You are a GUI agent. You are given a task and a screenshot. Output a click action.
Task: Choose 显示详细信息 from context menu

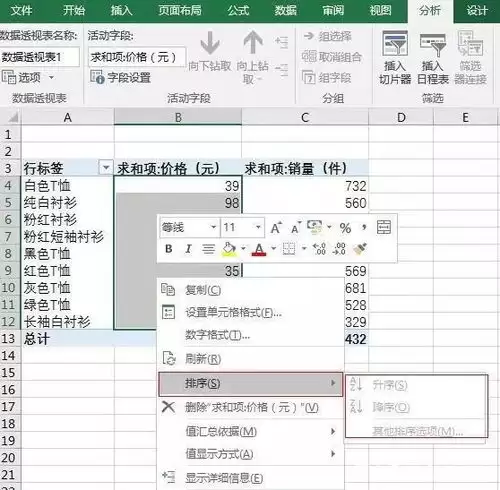250,478
